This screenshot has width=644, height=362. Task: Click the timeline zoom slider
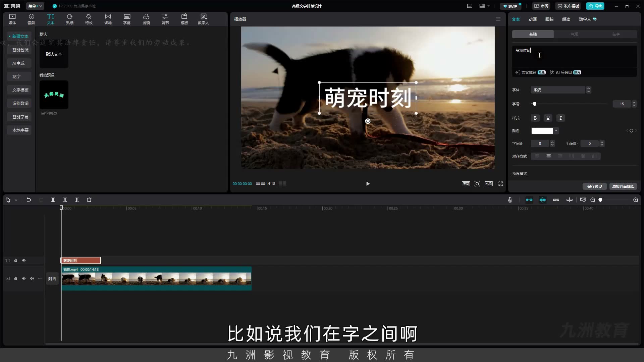(x=614, y=200)
